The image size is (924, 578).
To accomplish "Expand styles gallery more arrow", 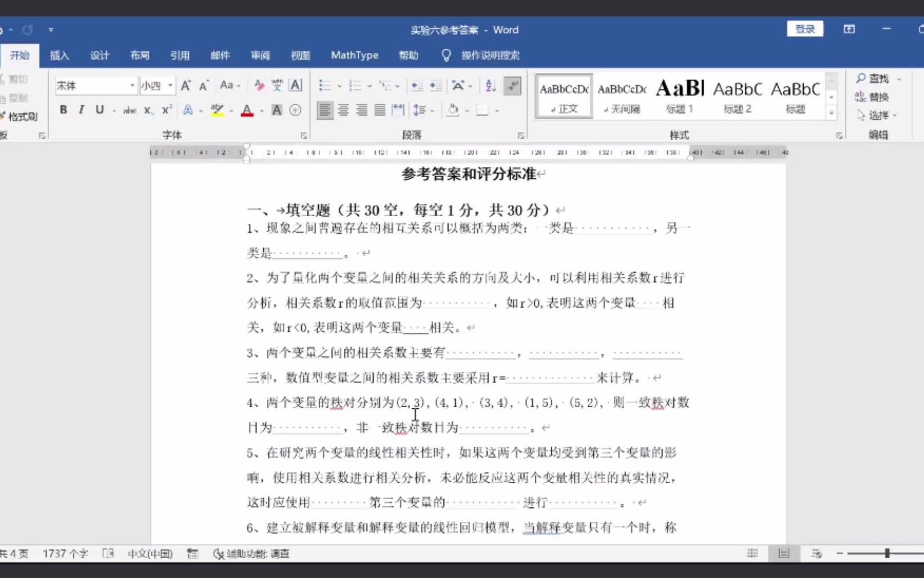I will coord(831,113).
